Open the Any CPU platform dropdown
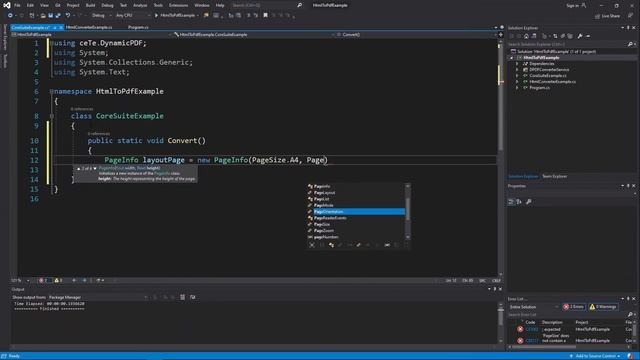Image resolution: width=640 pixels, height=360 pixels. pos(132,16)
